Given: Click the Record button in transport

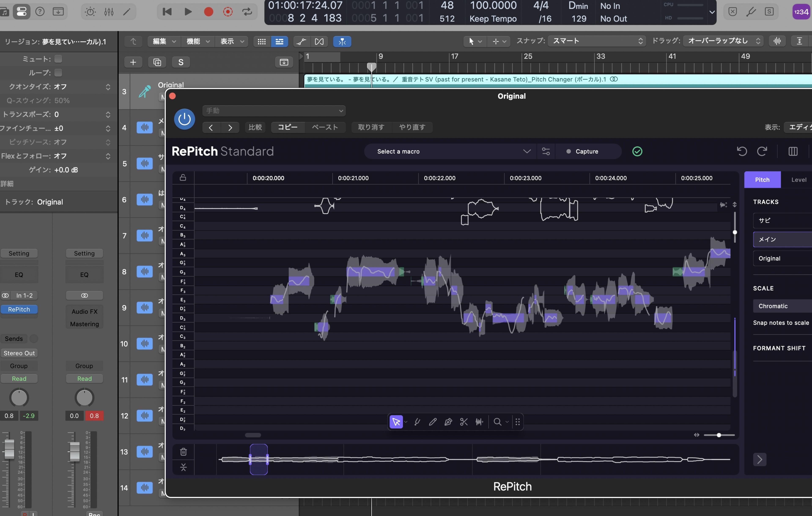Looking at the screenshot, I should [x=208, y=12].
